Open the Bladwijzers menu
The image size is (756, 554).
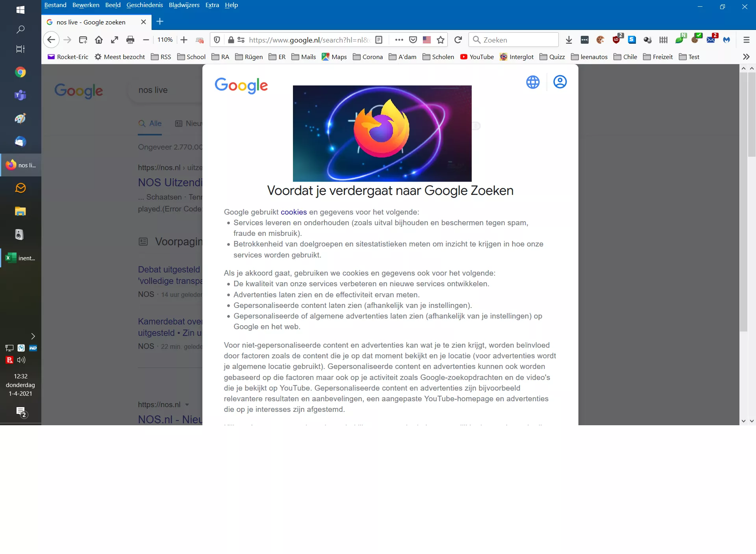click(184, 5)
